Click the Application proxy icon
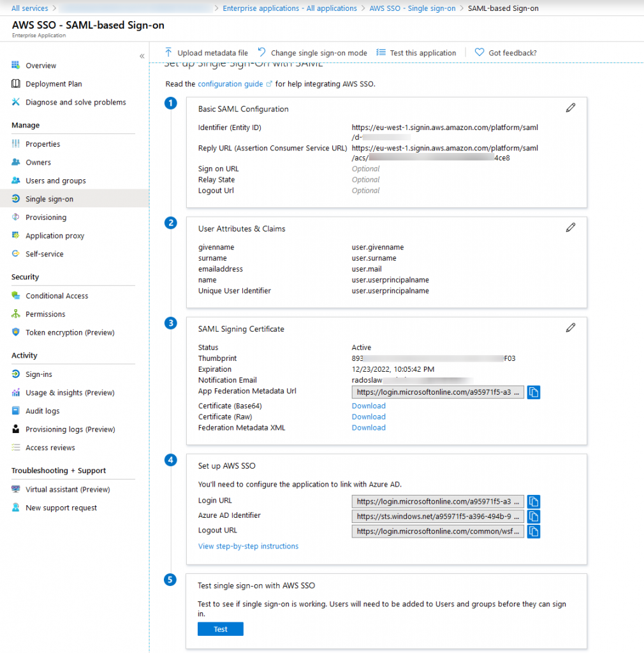Viewport: 644px width, 653px height. click(x=16, y=235)
